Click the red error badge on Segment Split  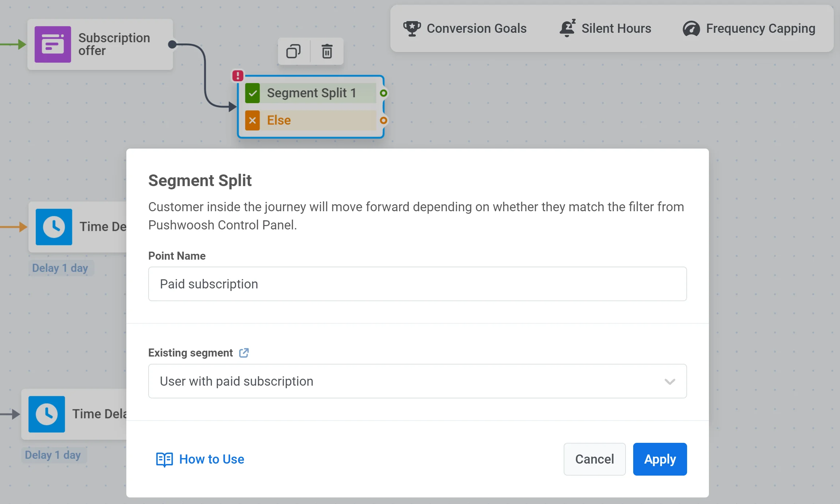pyautogui.click(x=238, y=76)
